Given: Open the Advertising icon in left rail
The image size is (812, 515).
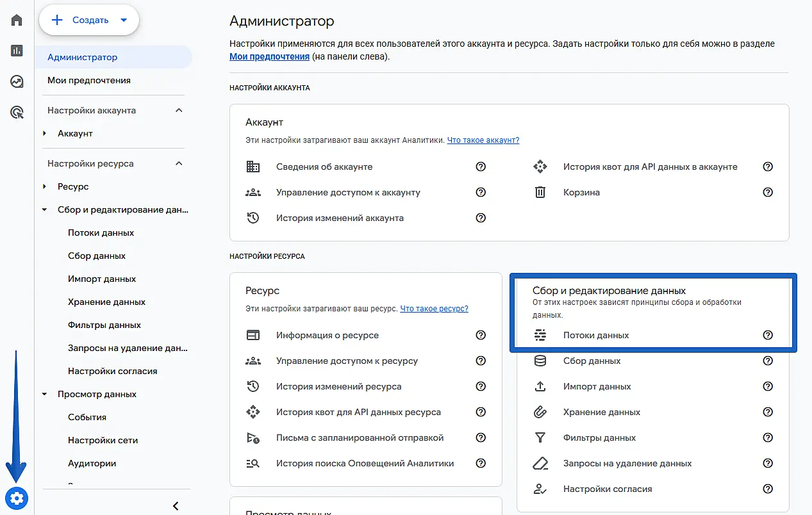Looking at the screenshot, I should [x=17, y=113].
